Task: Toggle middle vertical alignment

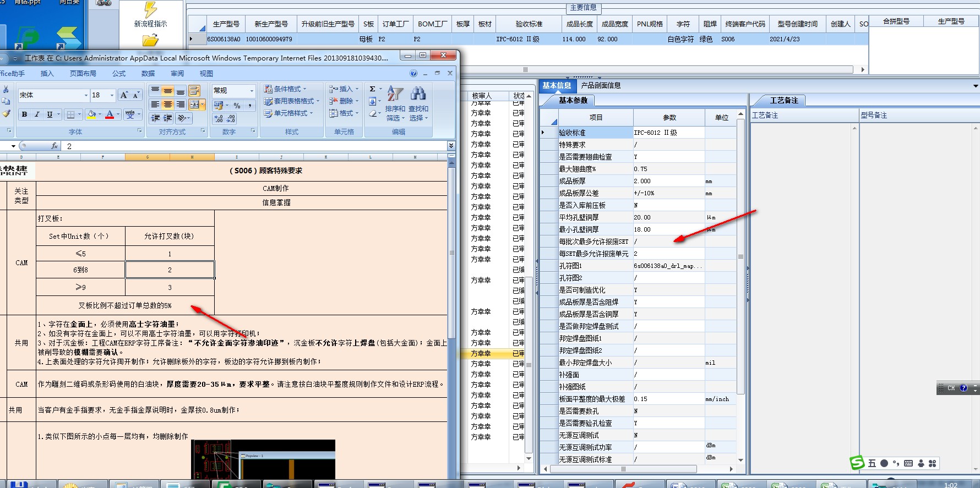Action: 167,91
